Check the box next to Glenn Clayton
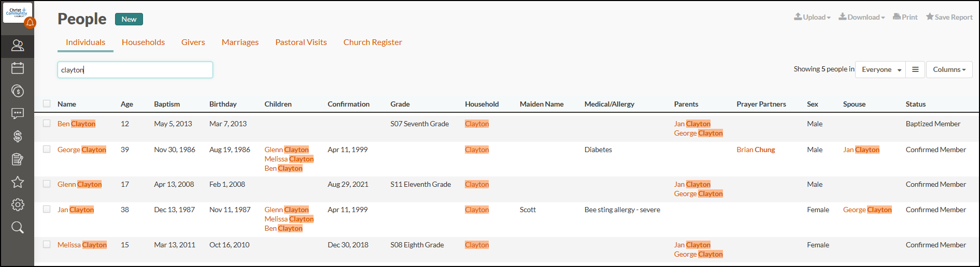The image size is (980, 267). click(47, 184)
